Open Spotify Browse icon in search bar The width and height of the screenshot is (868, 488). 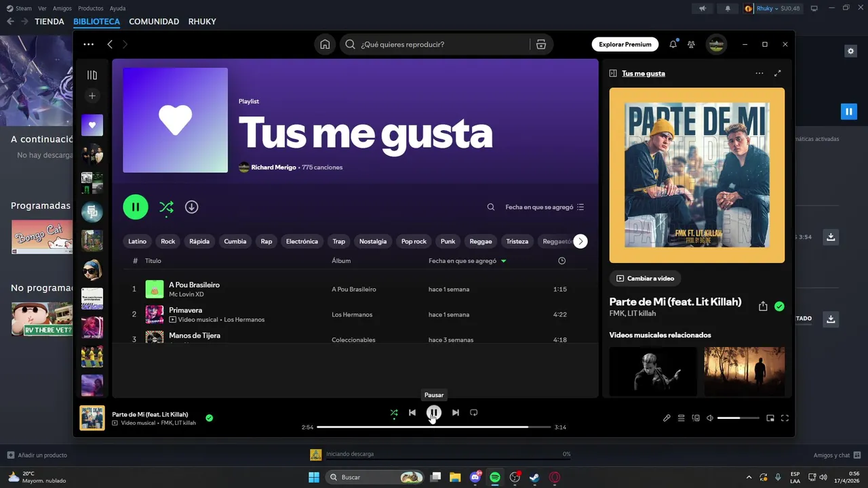point(541,44)
